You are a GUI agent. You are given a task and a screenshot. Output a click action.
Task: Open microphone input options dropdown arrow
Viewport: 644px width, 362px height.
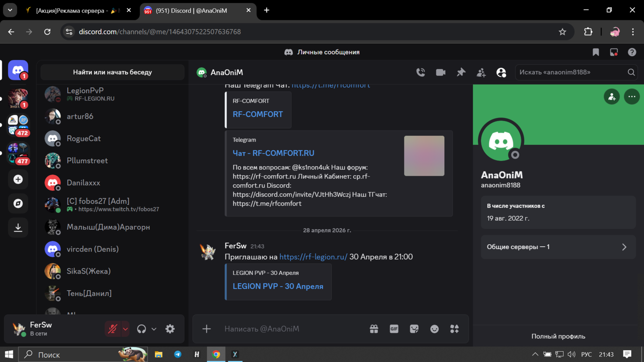click(125, 329)
